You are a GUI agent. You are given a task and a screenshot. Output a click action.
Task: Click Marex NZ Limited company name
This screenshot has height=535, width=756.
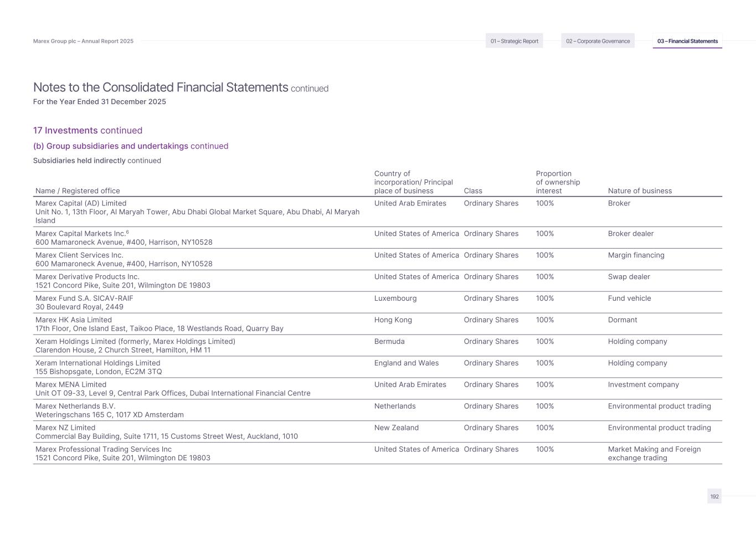pos(65,428)
